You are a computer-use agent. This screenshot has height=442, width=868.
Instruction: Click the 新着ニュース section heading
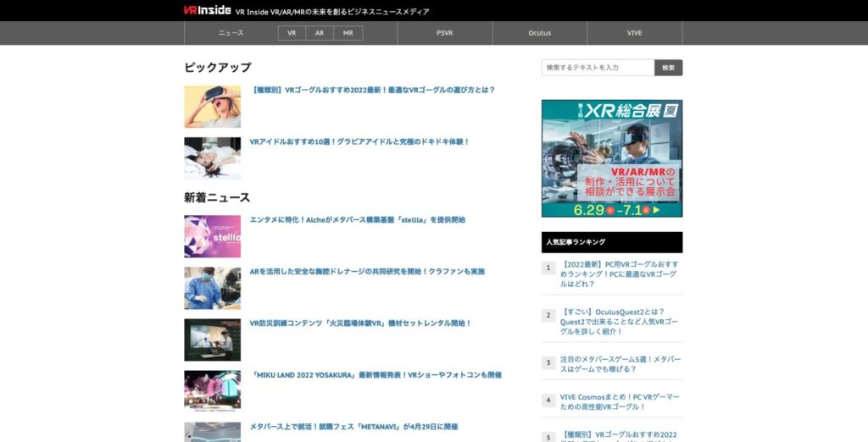click(217, 197)
